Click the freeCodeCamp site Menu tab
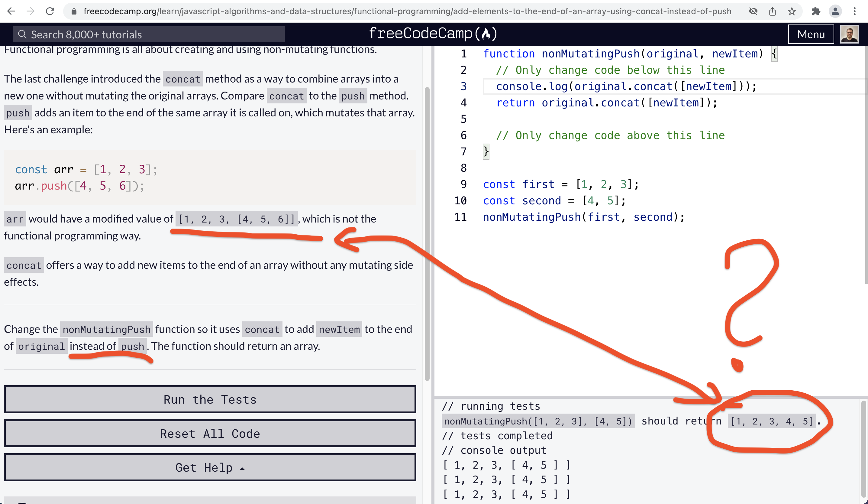The height and width of the screenshot is (504, 868). 810,34
